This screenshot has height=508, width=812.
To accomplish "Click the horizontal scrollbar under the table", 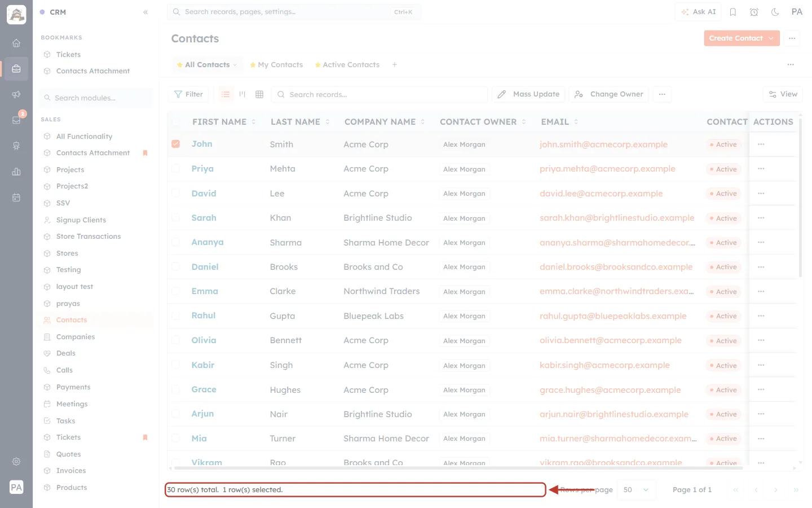I will click(x=458, y=468).
